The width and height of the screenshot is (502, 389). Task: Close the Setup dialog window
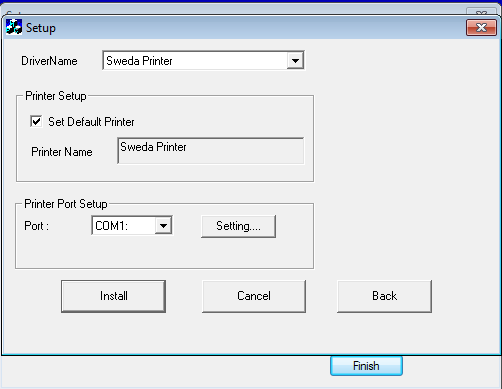click(481, 27)
